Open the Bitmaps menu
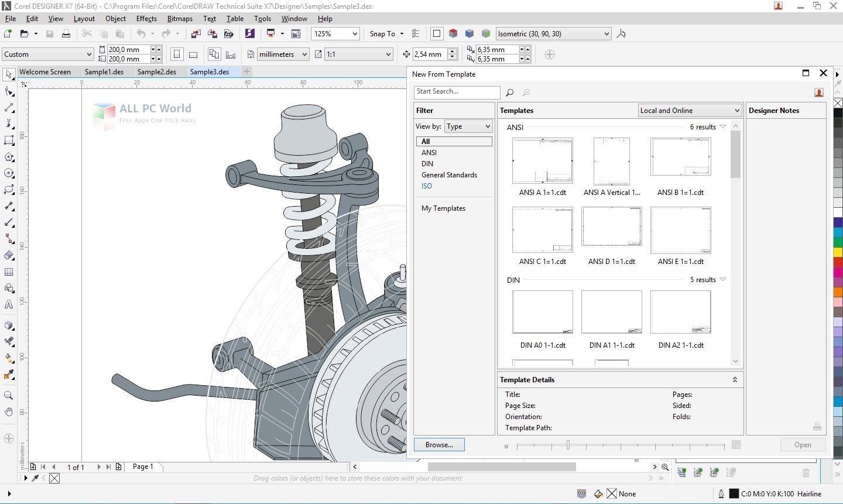This screenshot has height=504, width=843. [180, 19]
